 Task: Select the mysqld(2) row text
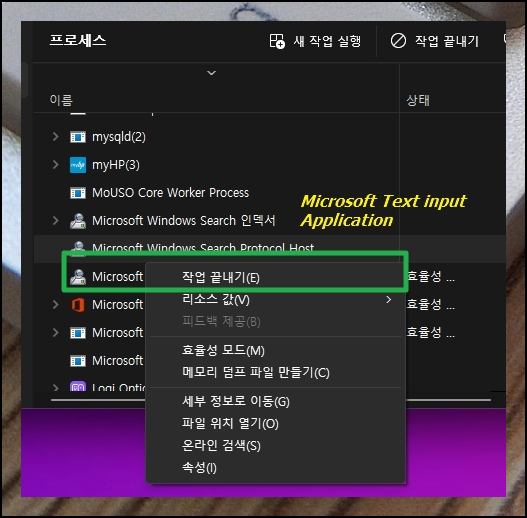click(119, 137)
